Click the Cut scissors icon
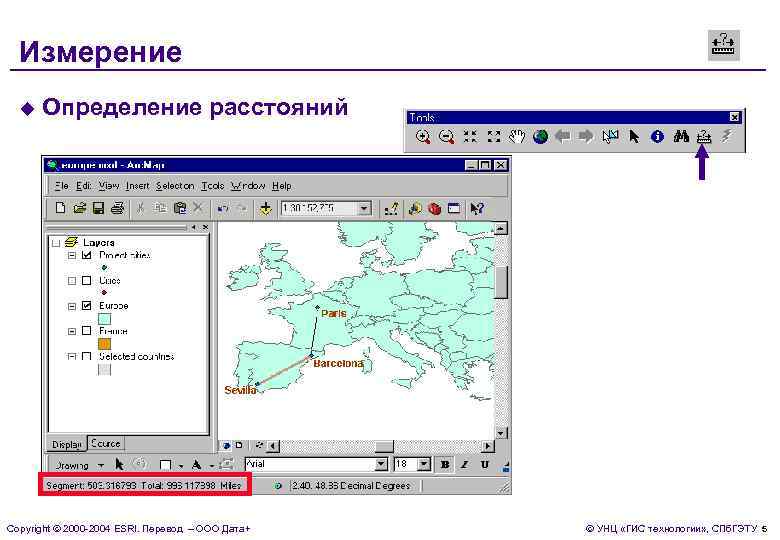The width and height of the screenshot is (780, 540). pos(141,208)
